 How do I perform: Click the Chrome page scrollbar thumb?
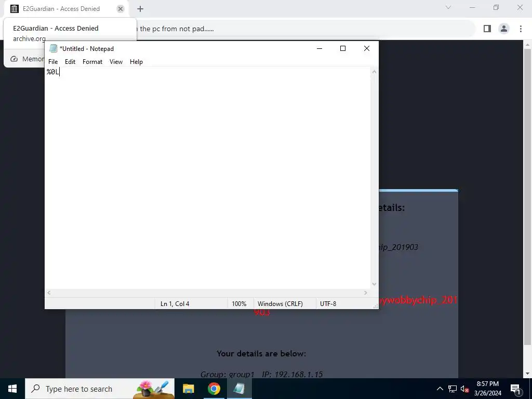pos(527,197)
